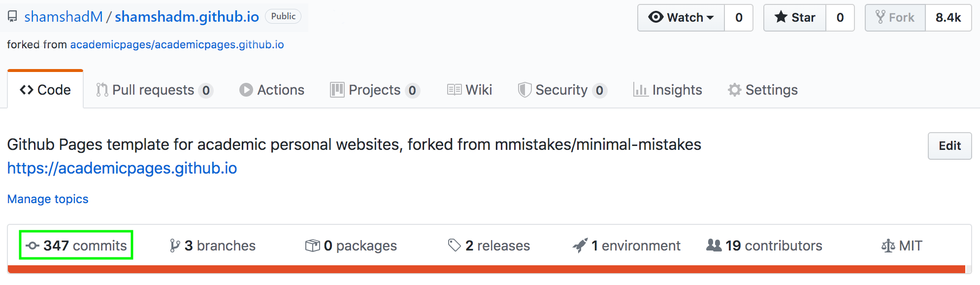
Task: Click the Manage topics link
Action: pos(48,199)
